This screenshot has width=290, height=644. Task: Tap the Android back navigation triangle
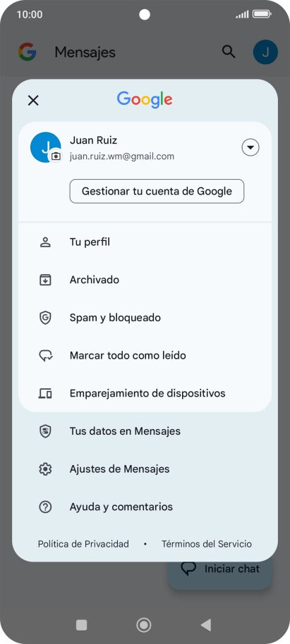click(x=205, y=625)
